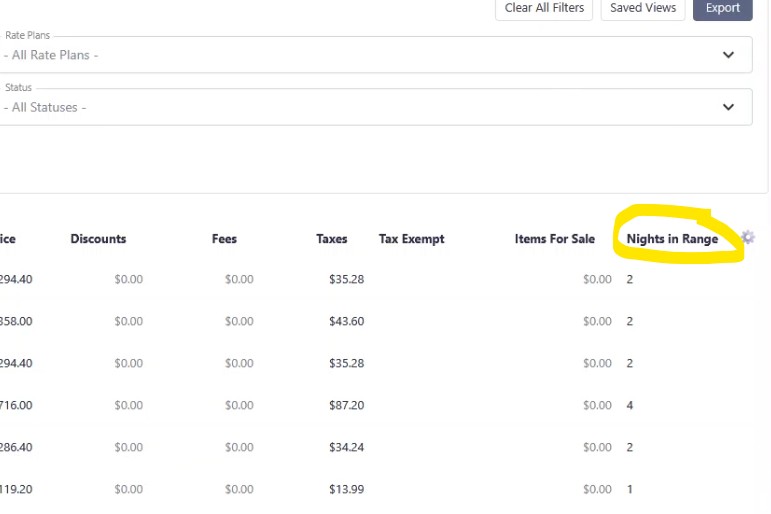Click the Tax Exempt column header
This screenshot has width=771, height=514.
411,239
